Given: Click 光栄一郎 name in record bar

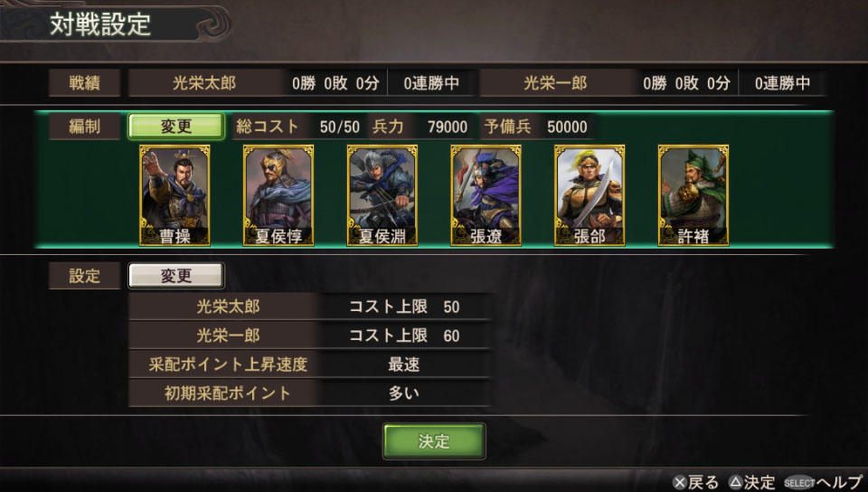Looking at the screenshot, I should [x=555, y=83].
